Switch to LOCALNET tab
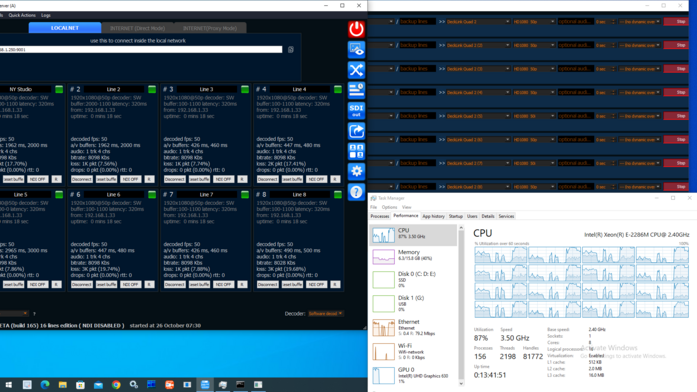The image size is (697, 392). tap(65, 28)
